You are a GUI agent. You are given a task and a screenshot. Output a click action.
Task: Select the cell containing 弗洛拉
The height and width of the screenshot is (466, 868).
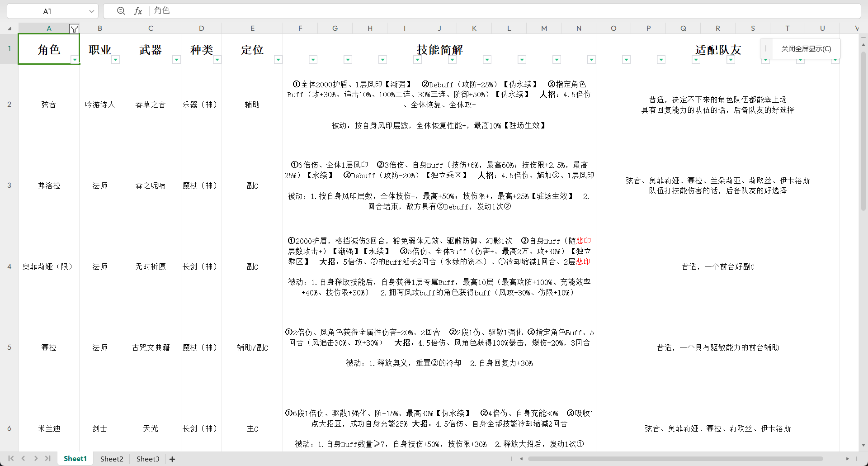coord(49,185)
